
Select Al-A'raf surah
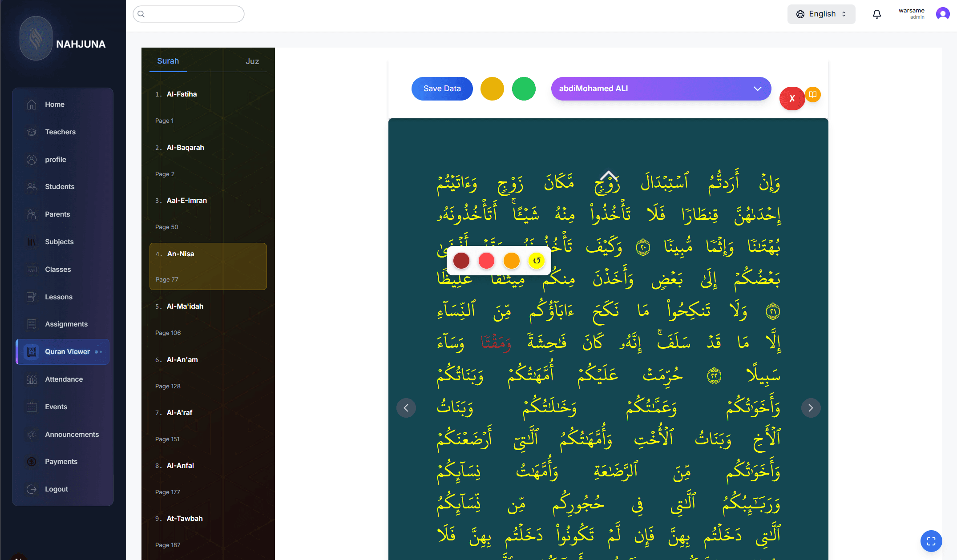tap(180, 413)
